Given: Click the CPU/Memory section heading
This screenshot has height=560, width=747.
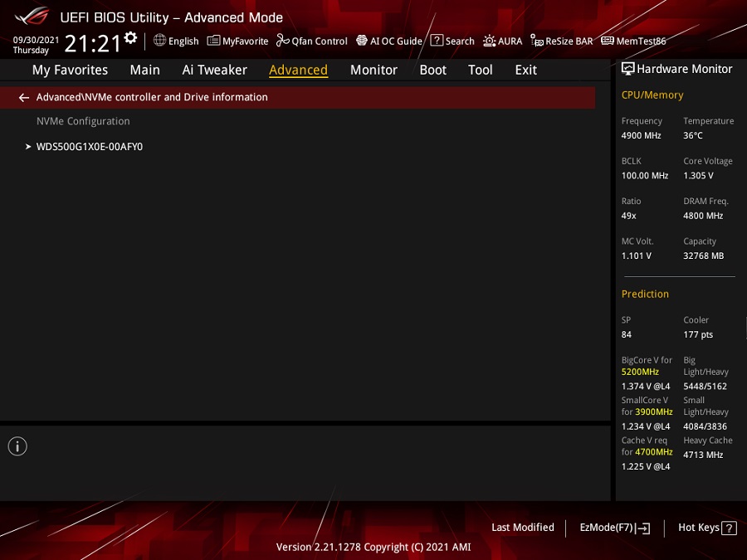Looking at the screenshot, I should pyautogui.click(x=652, y=95).
